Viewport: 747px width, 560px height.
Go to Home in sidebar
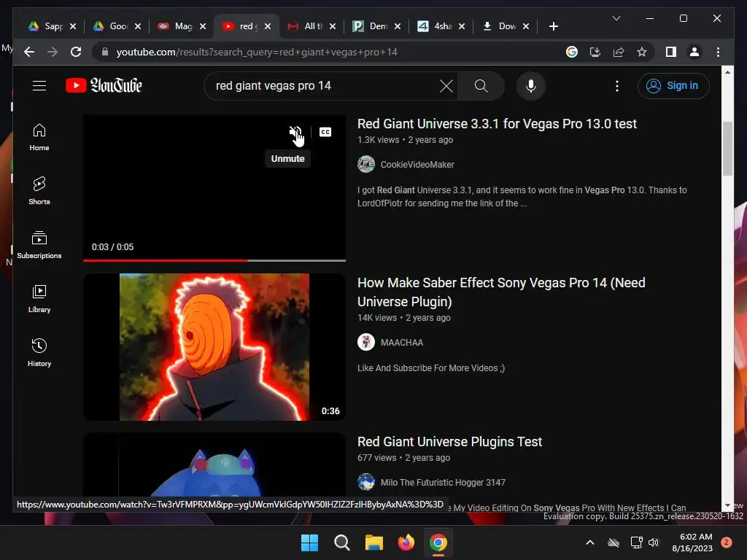(39, 137)
